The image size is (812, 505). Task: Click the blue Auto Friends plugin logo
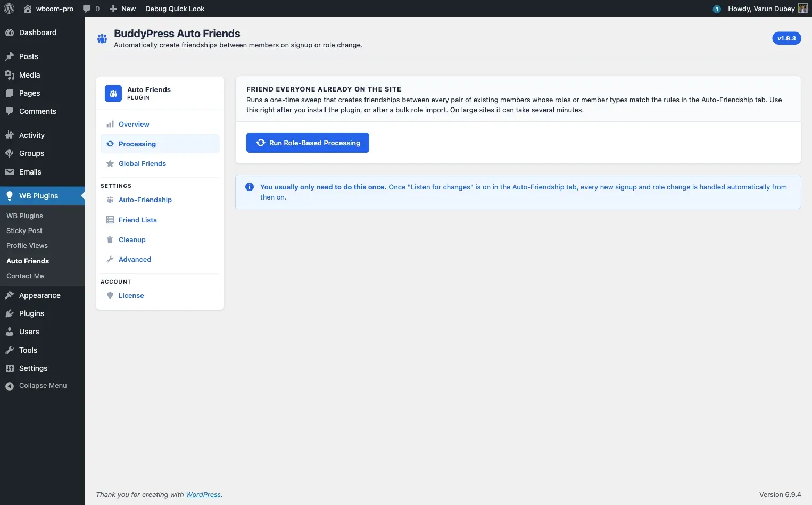click(113, 93)
